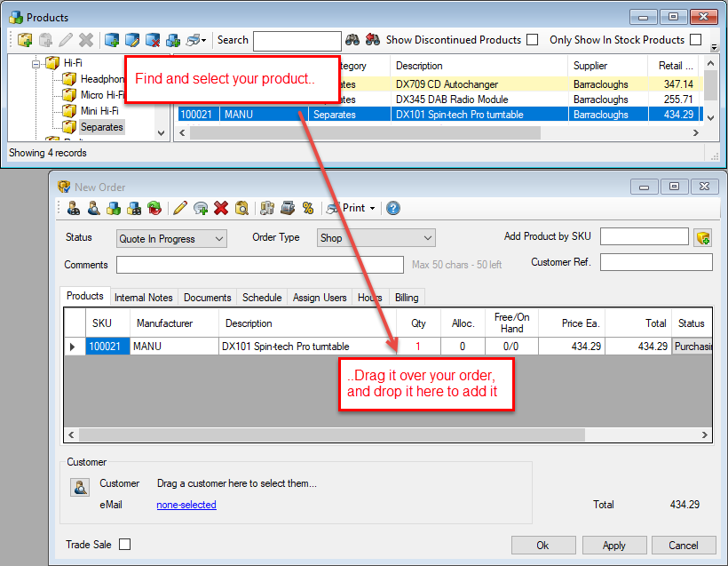The image size is (728, 566).
Task: Tick Only Show In Stock Products checkbox
Action: [695, 40]
